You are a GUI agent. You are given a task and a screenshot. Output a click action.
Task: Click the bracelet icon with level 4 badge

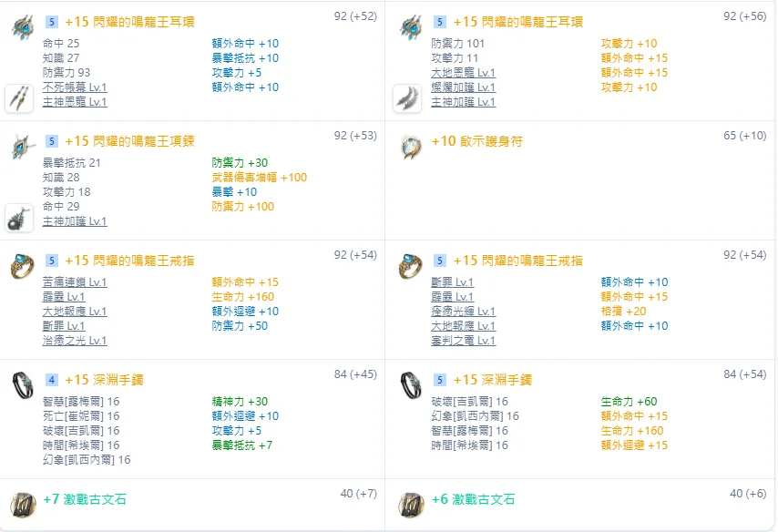(23, 384)
